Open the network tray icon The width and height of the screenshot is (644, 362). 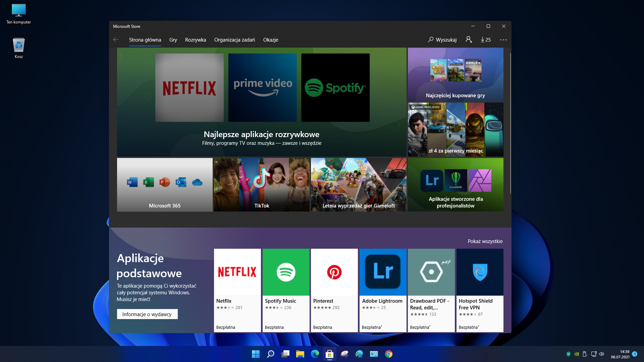594,354
